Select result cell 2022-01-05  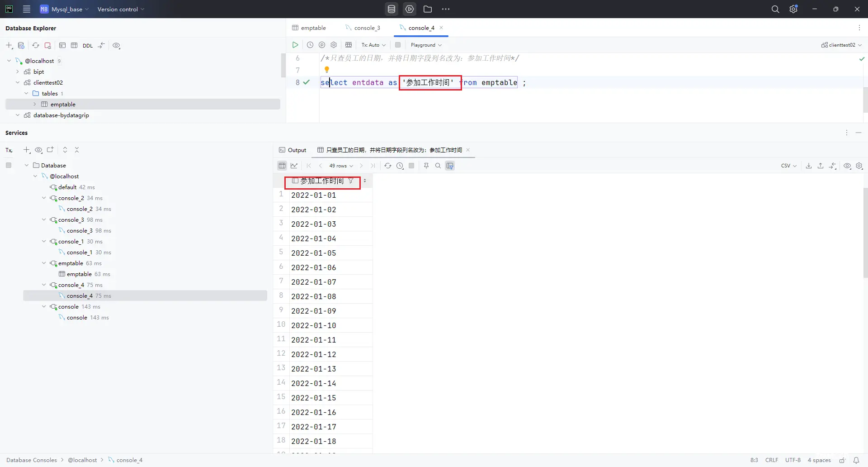coord(330,253)
